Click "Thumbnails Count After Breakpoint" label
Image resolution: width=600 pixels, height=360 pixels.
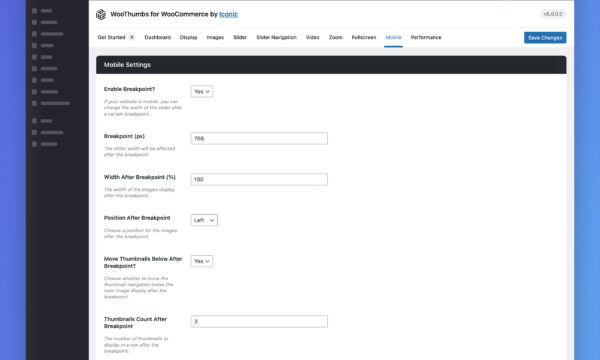tap(135, 323)
